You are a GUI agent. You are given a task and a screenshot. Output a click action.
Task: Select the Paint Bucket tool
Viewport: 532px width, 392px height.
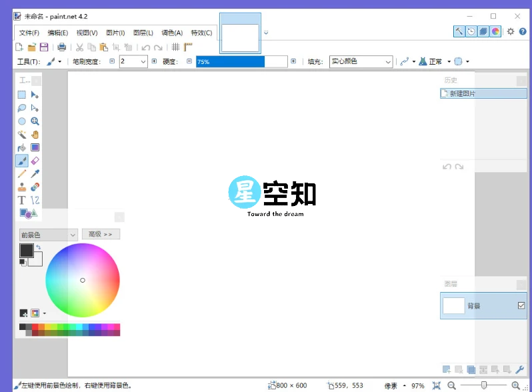click(22, 147)
